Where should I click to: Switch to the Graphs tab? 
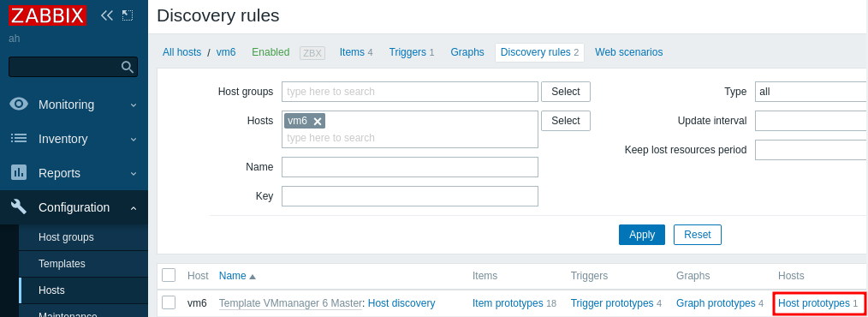click(467, 52)
